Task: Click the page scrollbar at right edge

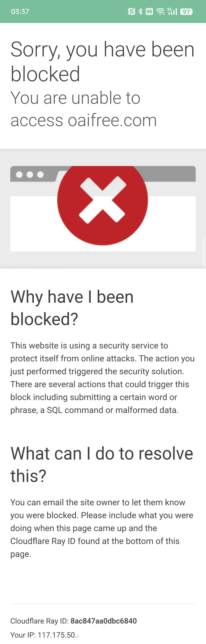Action: tap(204, 253)
